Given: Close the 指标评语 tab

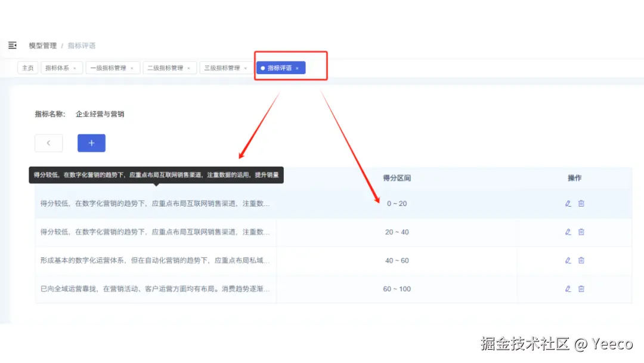Looking at the screenshot, I should [x=297, y=67].
